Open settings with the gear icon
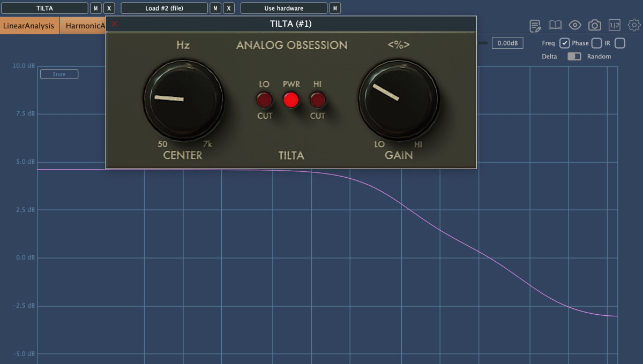Screen dimensions: 643x364 (634, 25)
